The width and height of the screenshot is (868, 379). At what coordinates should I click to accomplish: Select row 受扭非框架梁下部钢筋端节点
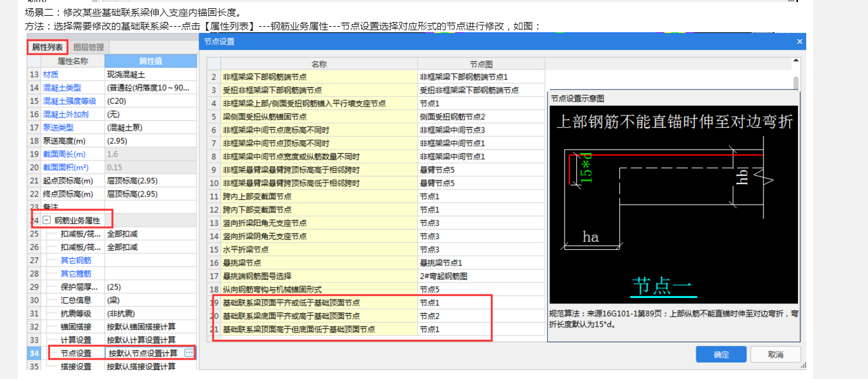click(376, 90)
